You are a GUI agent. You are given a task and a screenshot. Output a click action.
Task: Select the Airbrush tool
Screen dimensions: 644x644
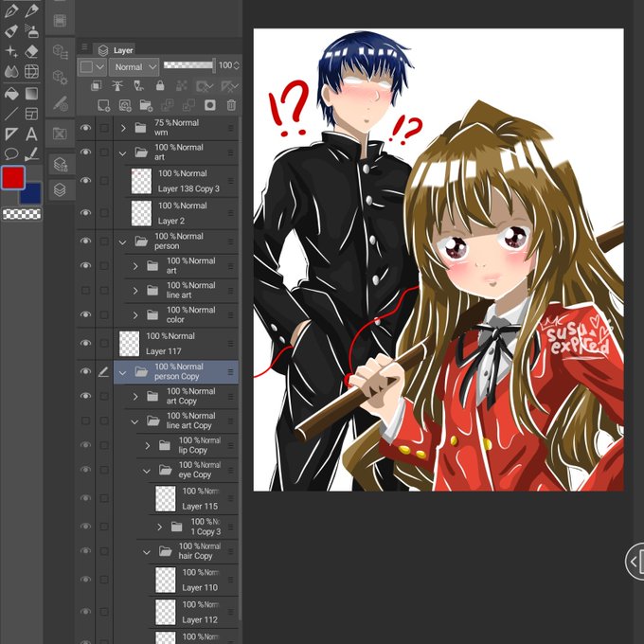31,31
